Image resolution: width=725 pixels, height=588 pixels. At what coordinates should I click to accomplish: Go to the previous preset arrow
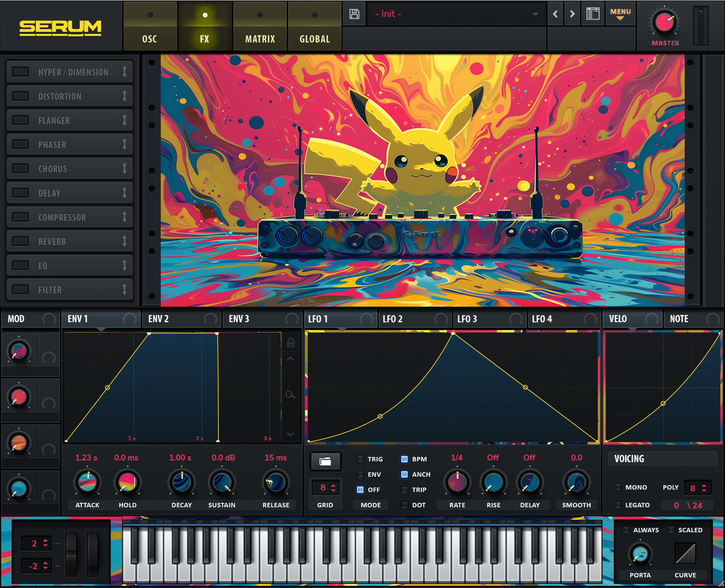pyautogui.click(x=555, y=14)
